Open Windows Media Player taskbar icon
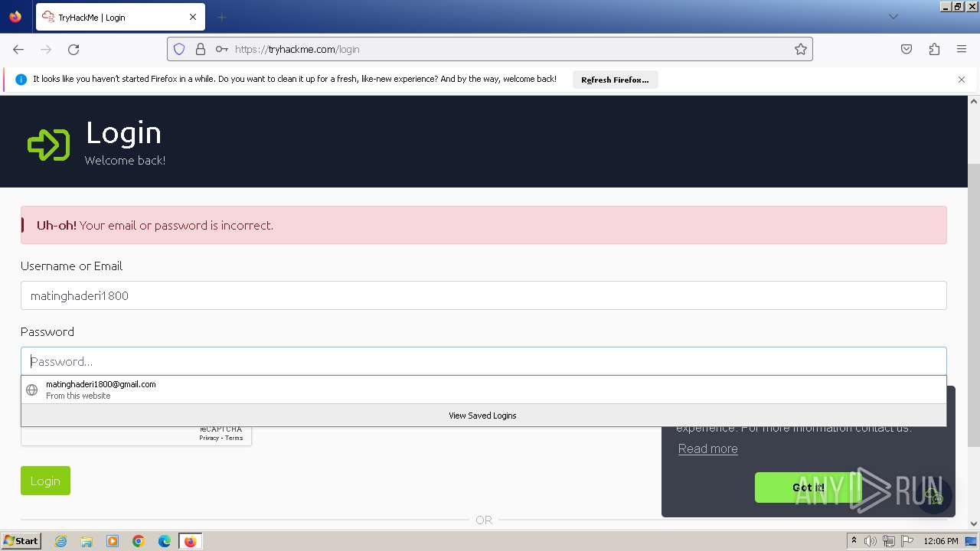 click(113, 541)
